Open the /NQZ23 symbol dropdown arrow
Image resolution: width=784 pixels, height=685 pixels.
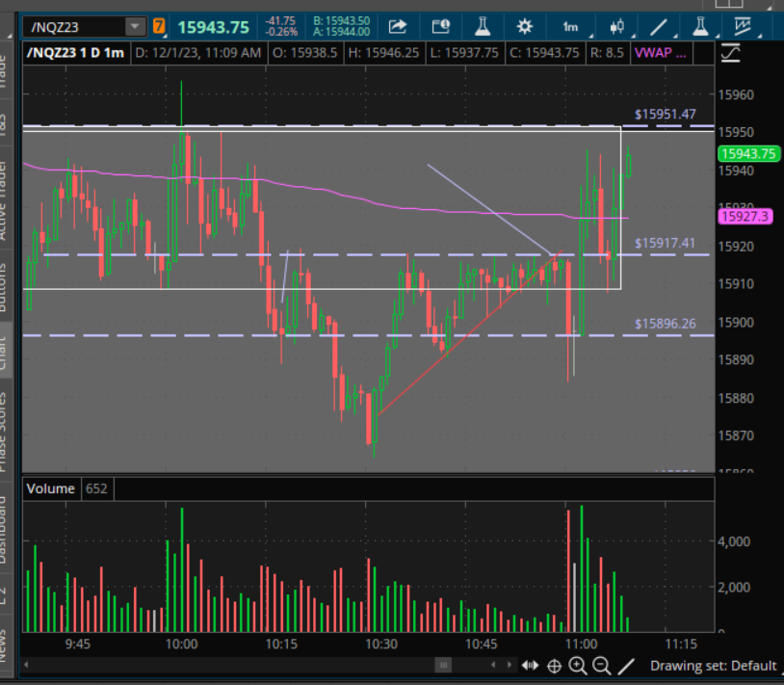click(133, 26)
